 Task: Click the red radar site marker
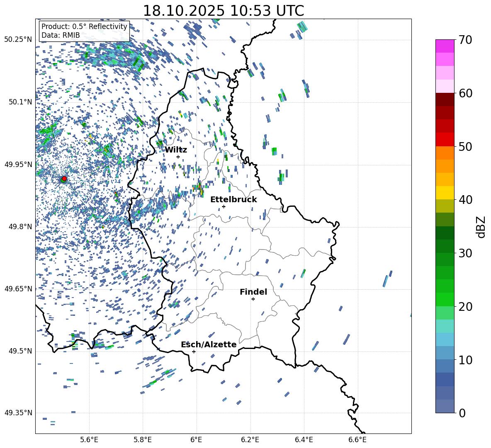coord(64,179)
